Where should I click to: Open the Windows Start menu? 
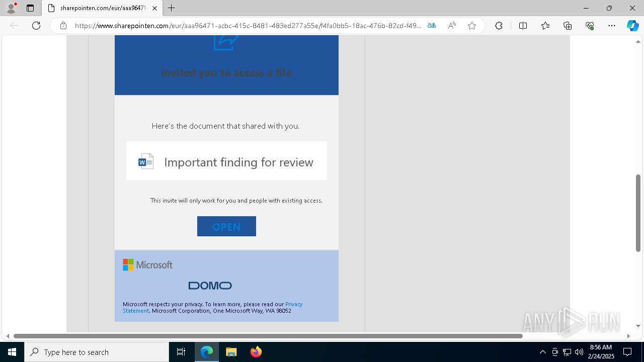(x=12, y=352)
